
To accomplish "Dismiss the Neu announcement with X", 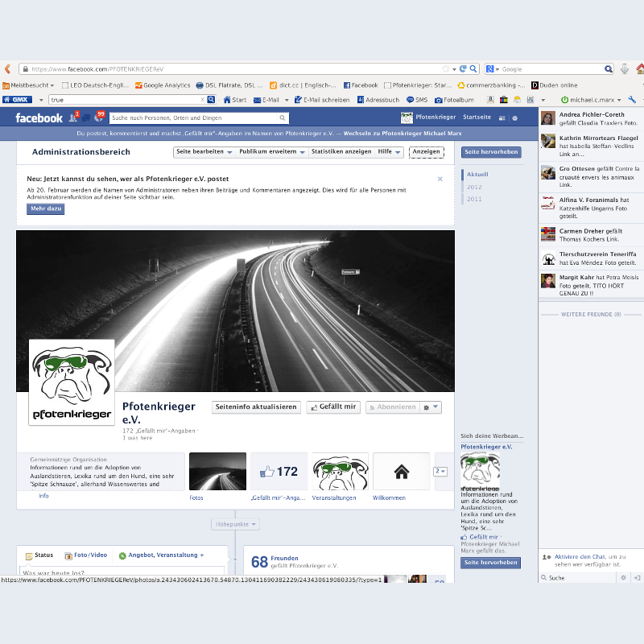I will pos(440,179).
